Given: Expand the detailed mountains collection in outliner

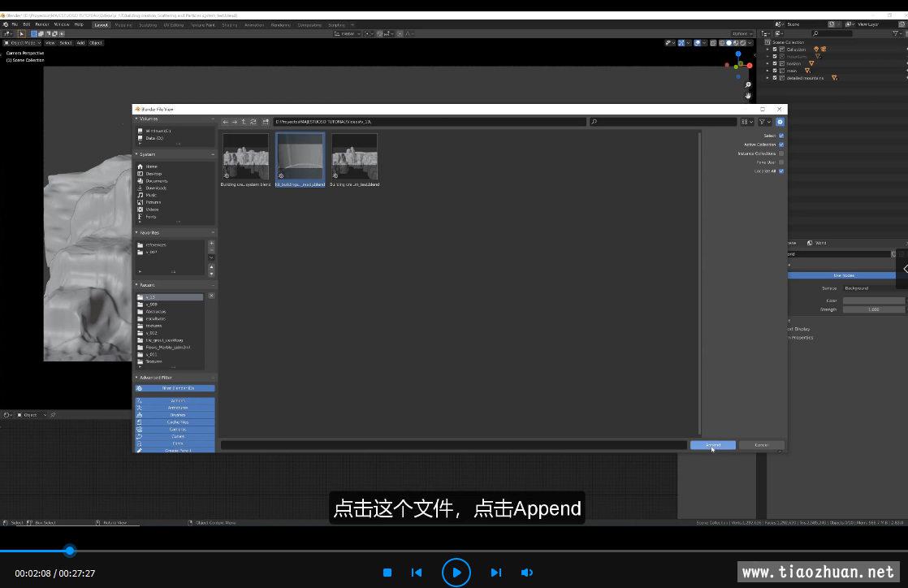Looking at the screenshot, I should [767, 78].
